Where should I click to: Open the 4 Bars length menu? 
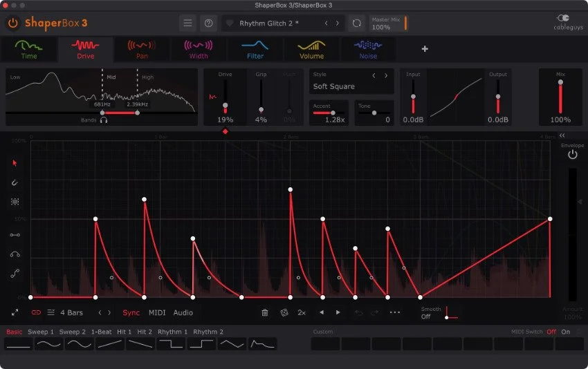coord(72,312)
